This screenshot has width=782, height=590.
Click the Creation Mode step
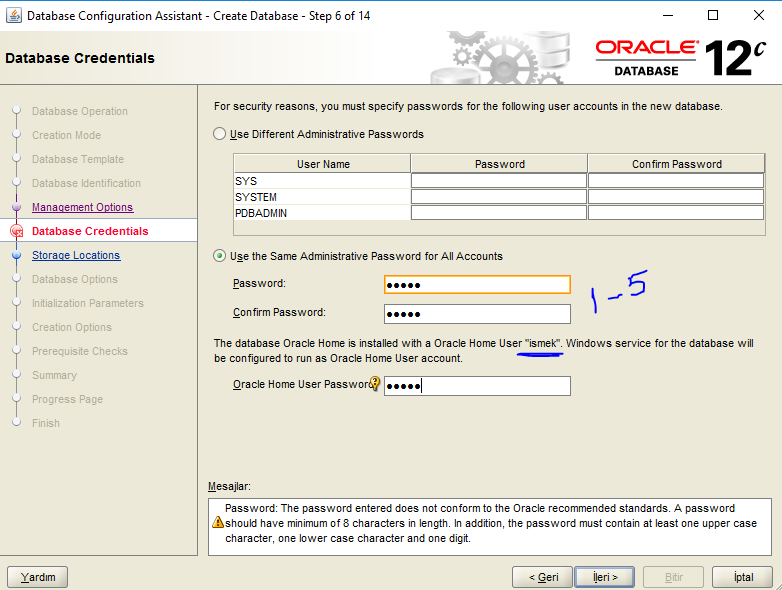66,135
